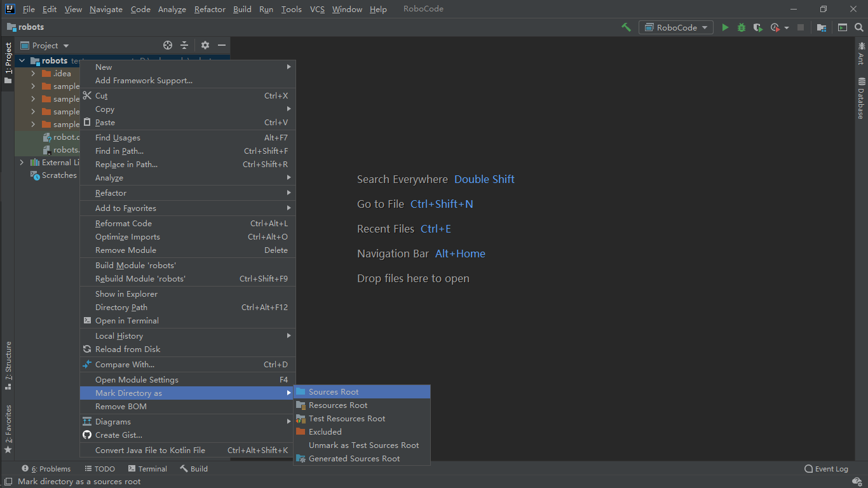This screenshot has height=488, width=868.
Task: Collapse all with the Project panel icon
Action: (x=184, y=45)
